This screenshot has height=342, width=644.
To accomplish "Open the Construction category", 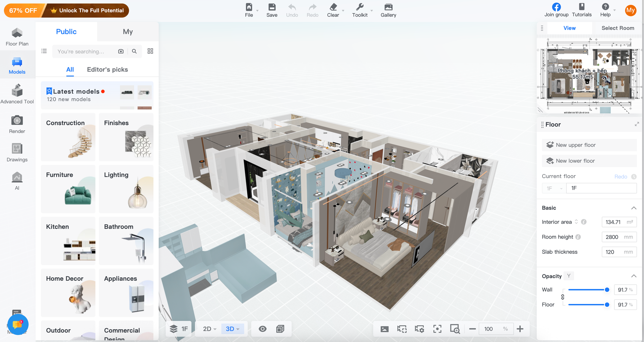I will pos(68,137).
